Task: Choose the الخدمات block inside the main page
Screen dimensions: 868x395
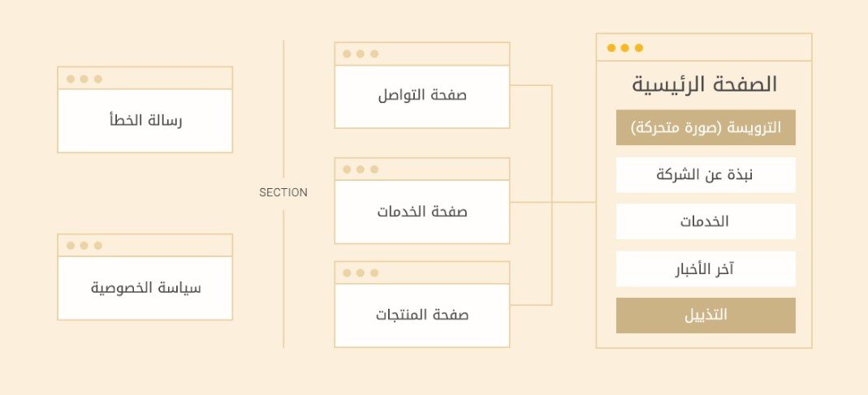Action: tap(705, 221)
